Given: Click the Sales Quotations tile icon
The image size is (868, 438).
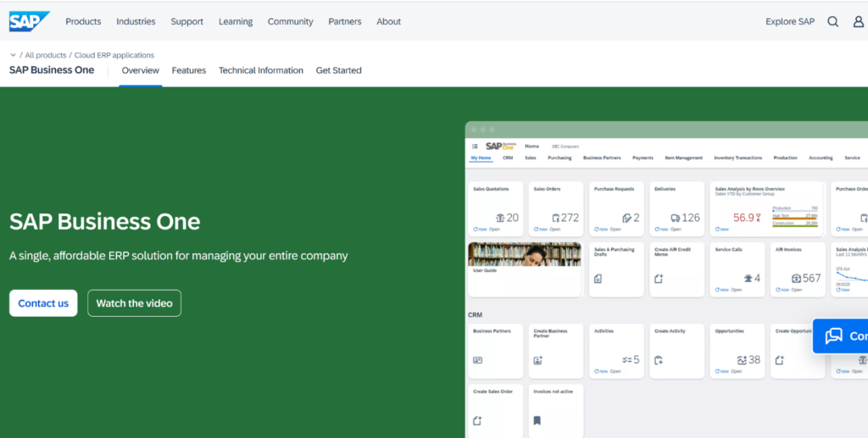Looking at the screenshot, I should tap(500, 218).
